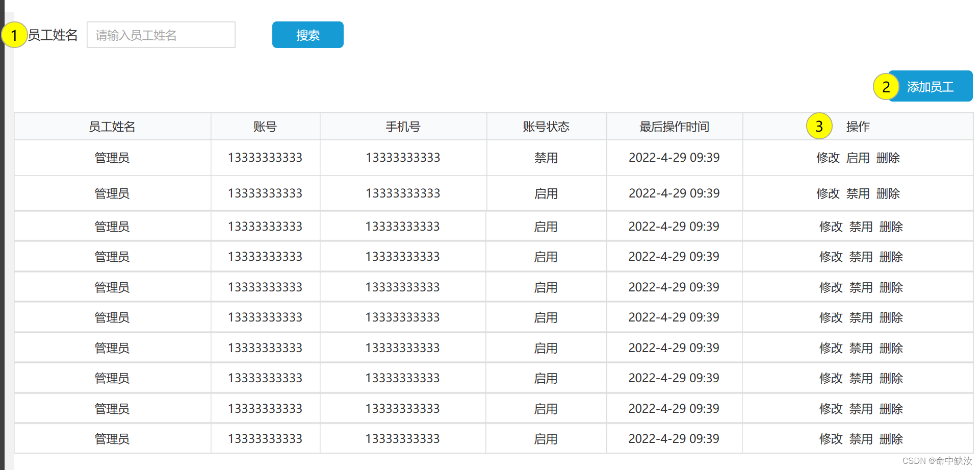
Task: Click the 启用 action link in 操作 column
Action: pyautogui.click(x=858, y=158)
